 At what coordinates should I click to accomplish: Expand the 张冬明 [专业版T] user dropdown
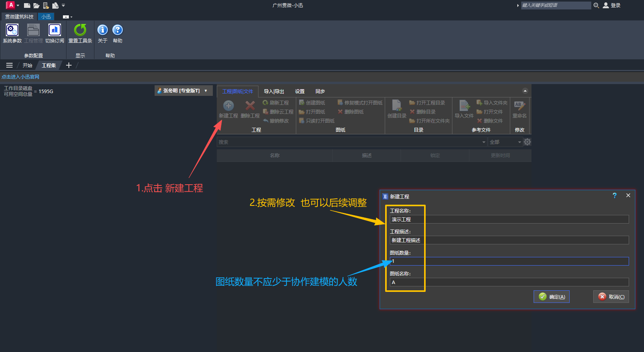pos(184,91)
